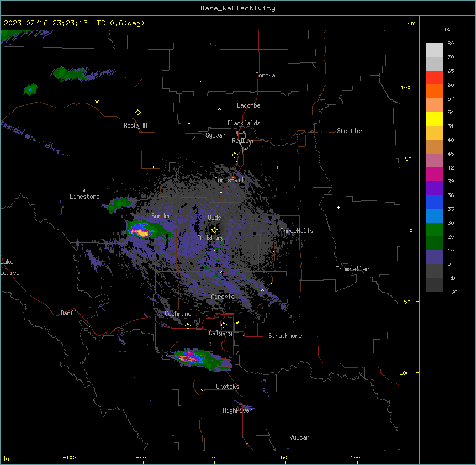476x465 pixels.
Task: Click the 100 tick on right axis
Action: point(405,87)
